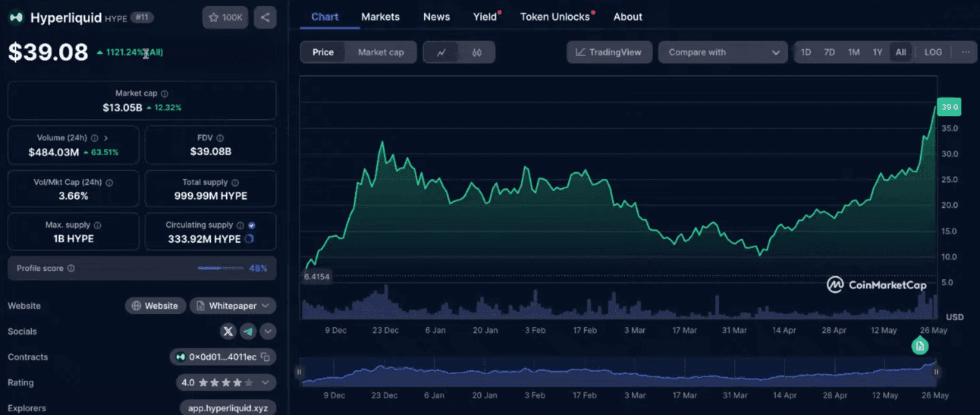Click the Profile score info icon
Viewport: 980px width, 415px height.
71,268
